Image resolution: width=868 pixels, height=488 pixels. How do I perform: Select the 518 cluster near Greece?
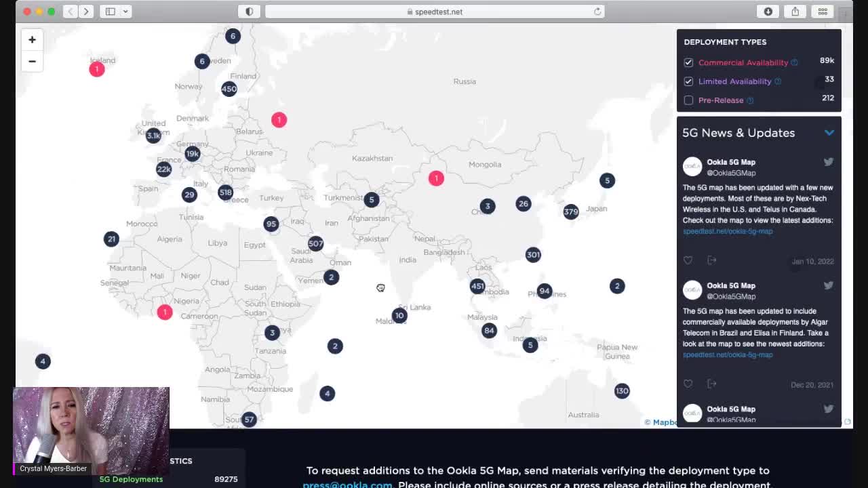(x=225, y=192)
